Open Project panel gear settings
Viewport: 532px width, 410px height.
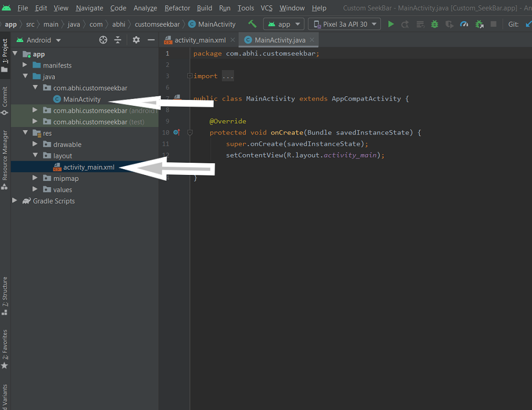(x=136, y=40)
